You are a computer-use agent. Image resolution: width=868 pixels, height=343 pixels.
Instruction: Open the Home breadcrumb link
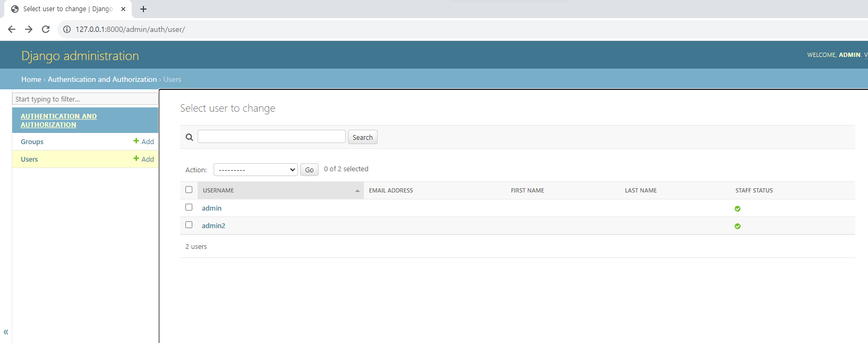click(x=31, y=79)
